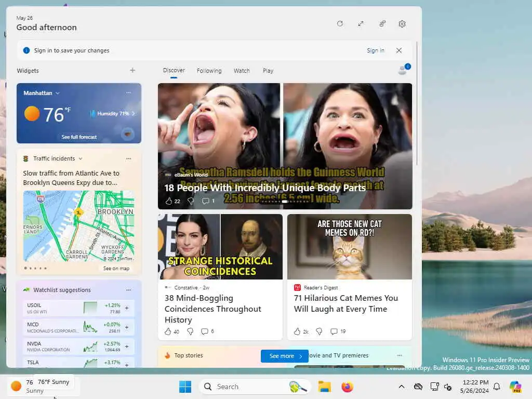Open notifications bell in taskbar

tap(497, 387)
